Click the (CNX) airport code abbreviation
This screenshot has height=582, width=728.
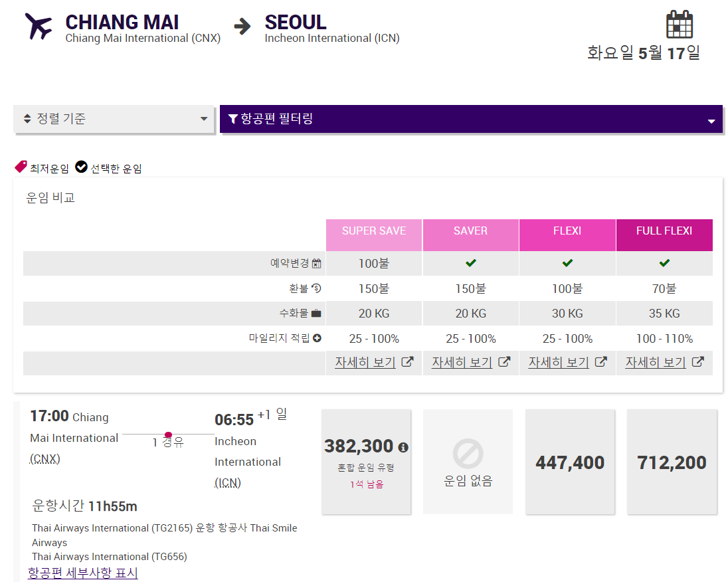45,459
